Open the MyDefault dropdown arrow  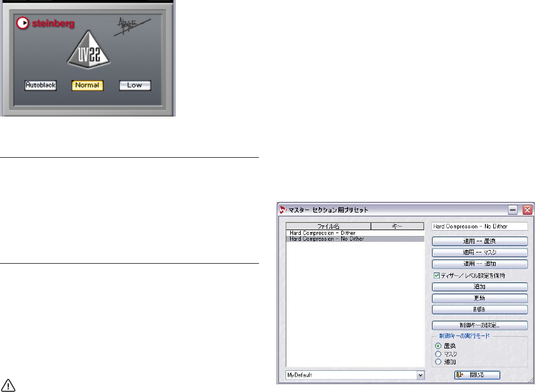point(420,375)
